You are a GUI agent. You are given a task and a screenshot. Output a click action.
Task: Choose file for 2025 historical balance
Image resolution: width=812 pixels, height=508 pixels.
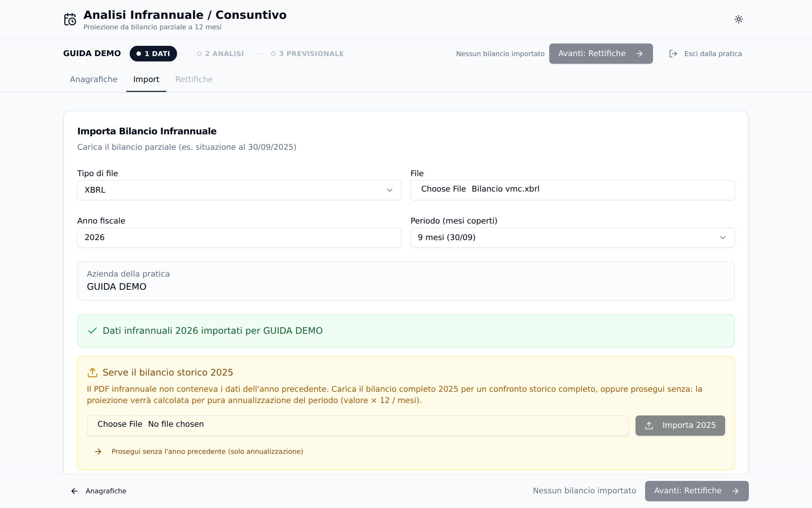pos(358,426)
